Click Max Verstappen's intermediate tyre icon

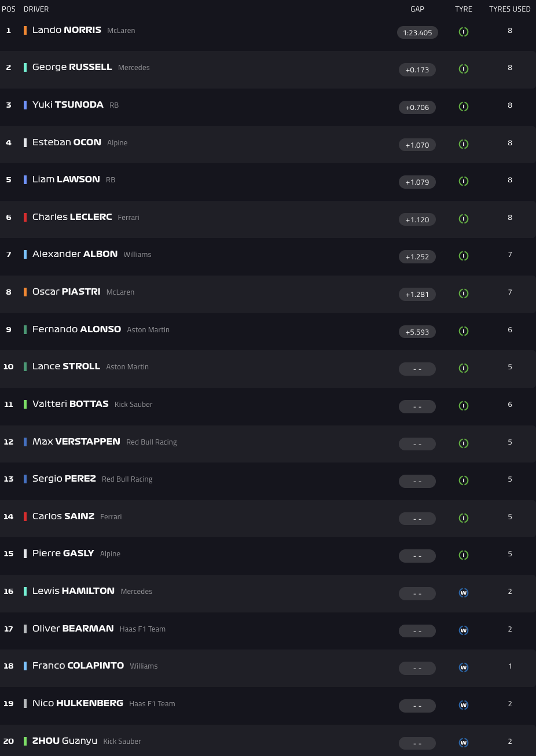464,443
